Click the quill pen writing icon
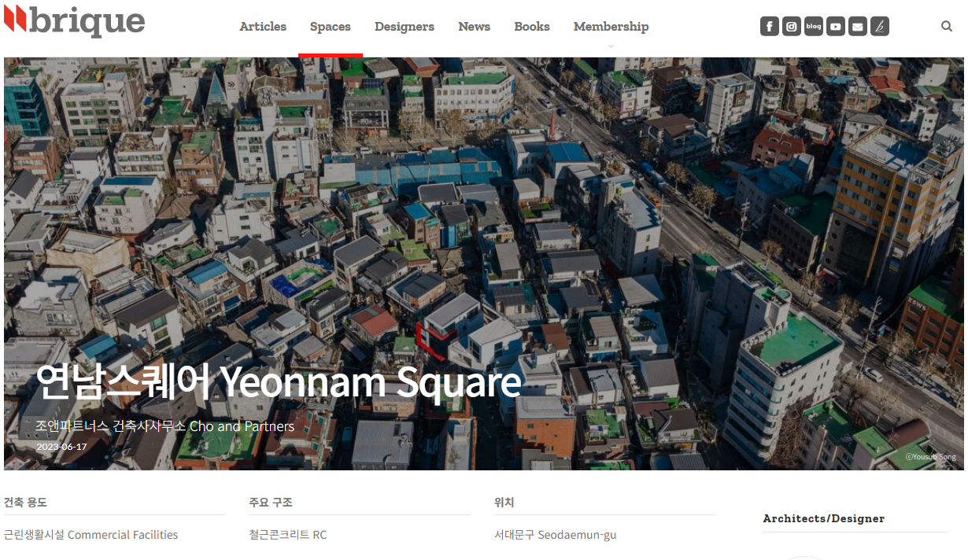This screenshot has height=560, width=968. coord(880,27)
